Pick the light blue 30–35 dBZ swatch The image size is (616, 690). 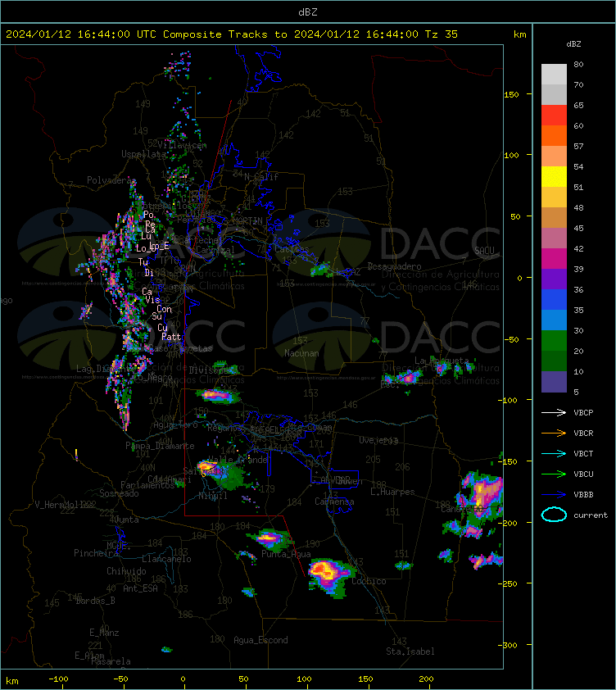point(554,320)
